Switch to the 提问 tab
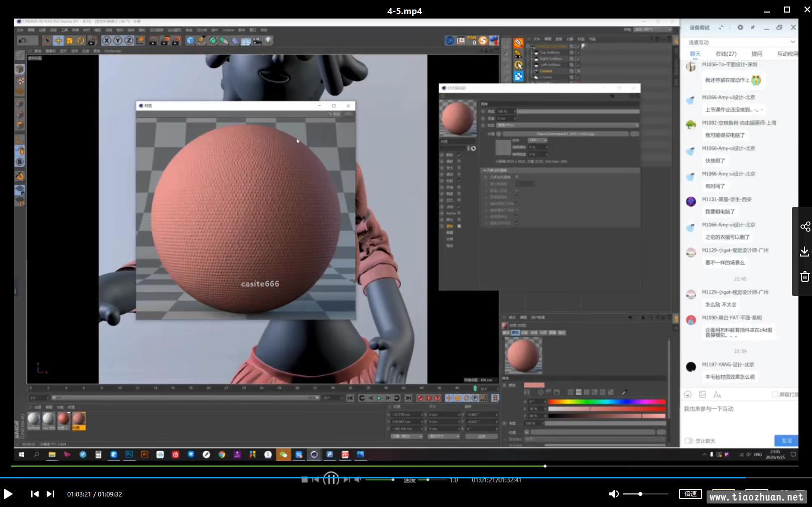 click(x=757, y=54)
